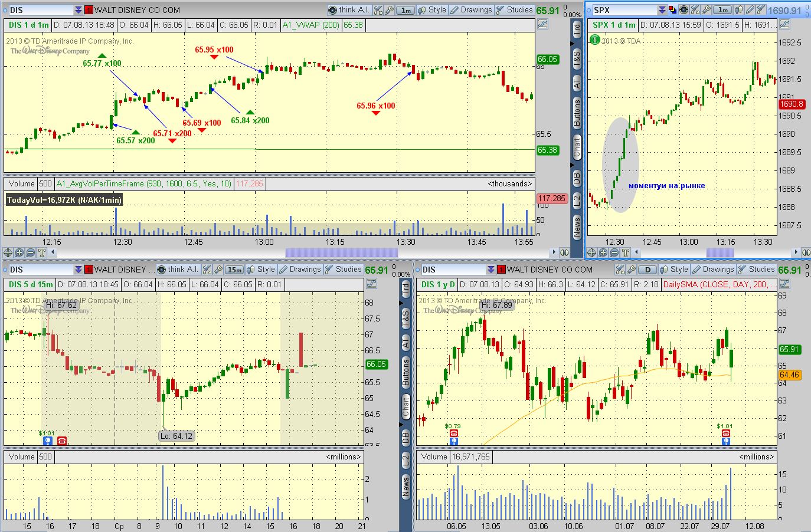The image size is (811, 532).
Task: Click the Volume label in top DIS volume panel
Action: click(x=21, y=184)
